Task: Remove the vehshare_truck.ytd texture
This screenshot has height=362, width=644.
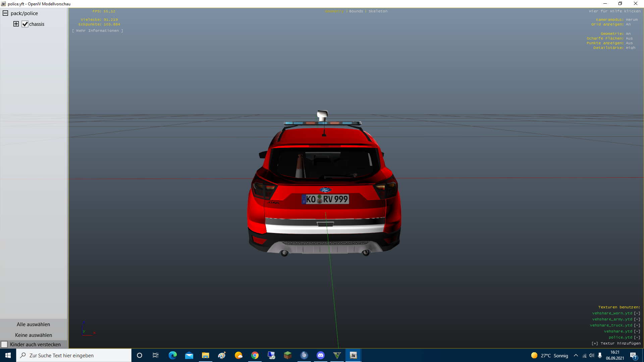Action: pyautogui.click(x=637, y=325)
